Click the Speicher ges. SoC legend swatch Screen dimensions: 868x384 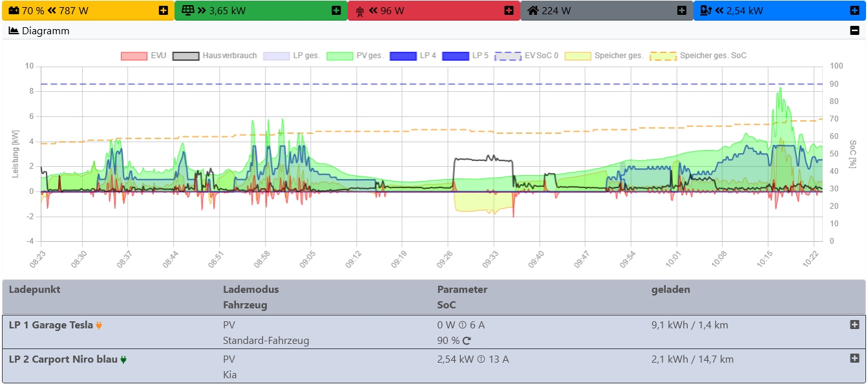(x=663, y=56)
